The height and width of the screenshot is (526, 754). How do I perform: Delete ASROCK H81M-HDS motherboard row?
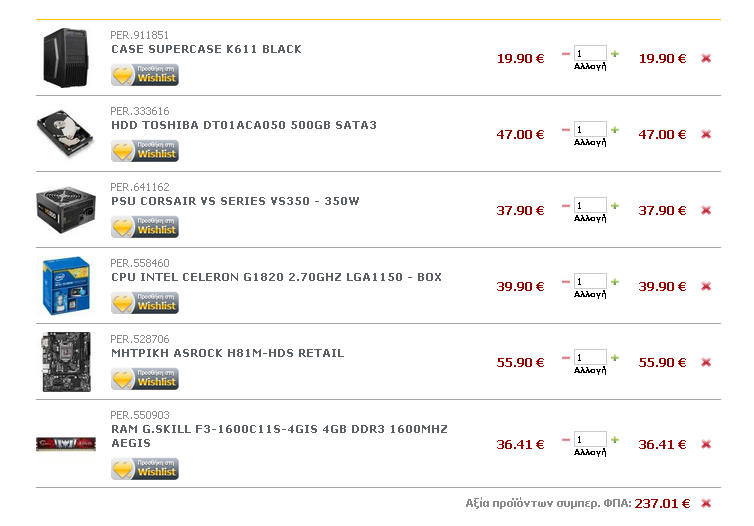pos(706,363)
